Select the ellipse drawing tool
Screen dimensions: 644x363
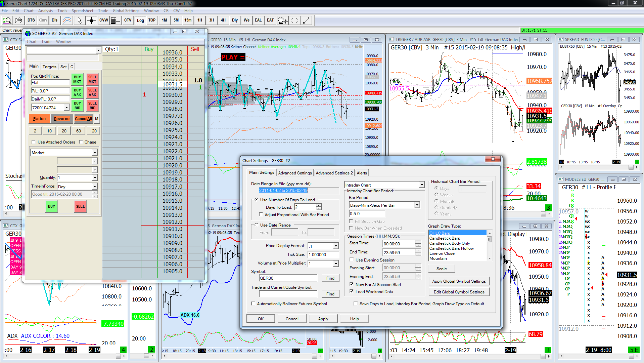[294, 21]
